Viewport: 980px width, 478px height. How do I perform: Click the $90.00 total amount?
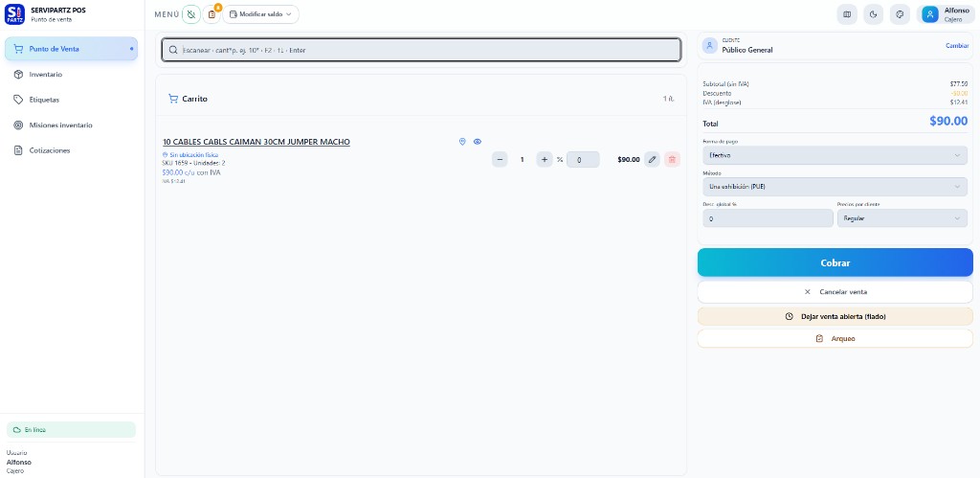pyautogui.click(x=948, y=122)
